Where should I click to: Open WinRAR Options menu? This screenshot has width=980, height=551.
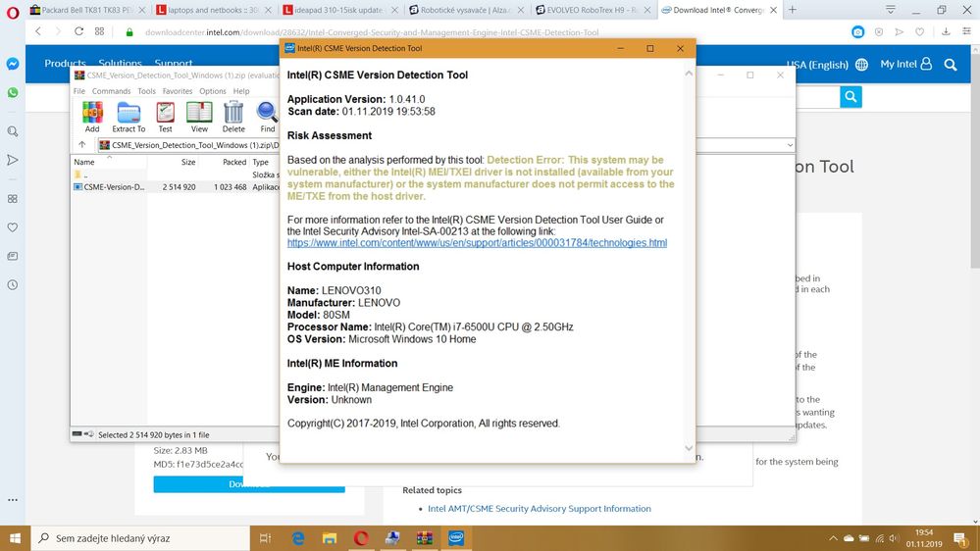tap(213, 91)
